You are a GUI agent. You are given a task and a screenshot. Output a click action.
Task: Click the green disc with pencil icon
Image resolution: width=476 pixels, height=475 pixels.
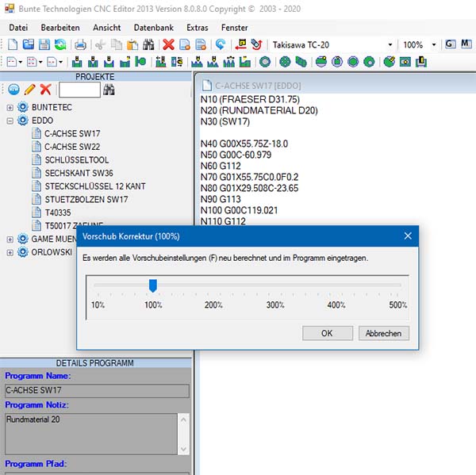tap(390, 62)
